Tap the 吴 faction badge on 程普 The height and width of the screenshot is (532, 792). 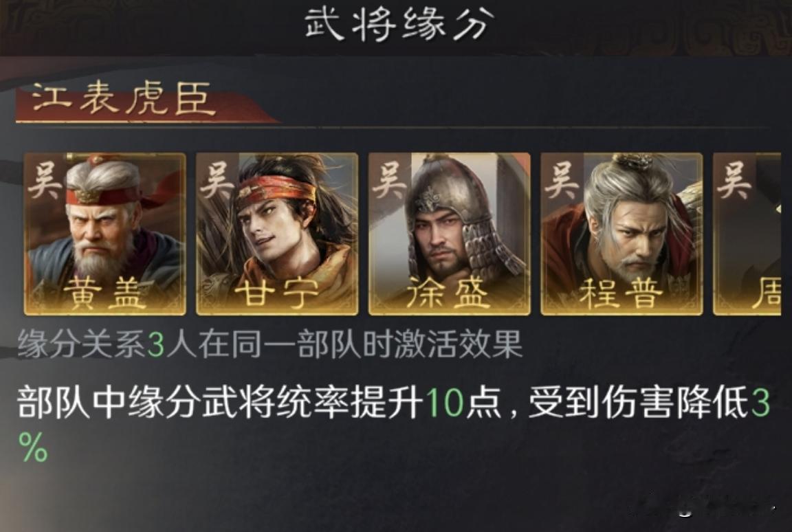pos(562,181)
